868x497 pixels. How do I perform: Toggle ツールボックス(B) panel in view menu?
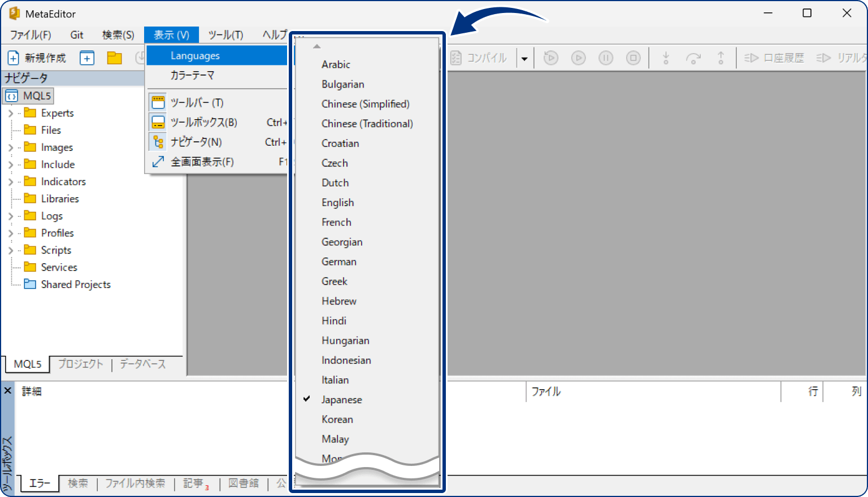point(203,123)
